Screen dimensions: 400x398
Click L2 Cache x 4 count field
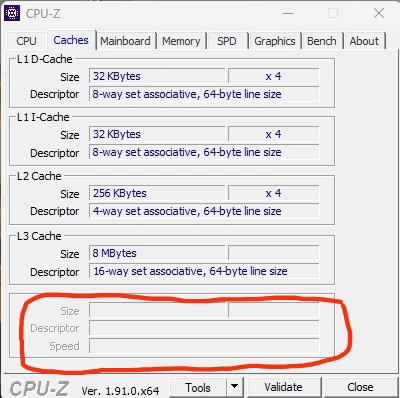click(273, 193)
